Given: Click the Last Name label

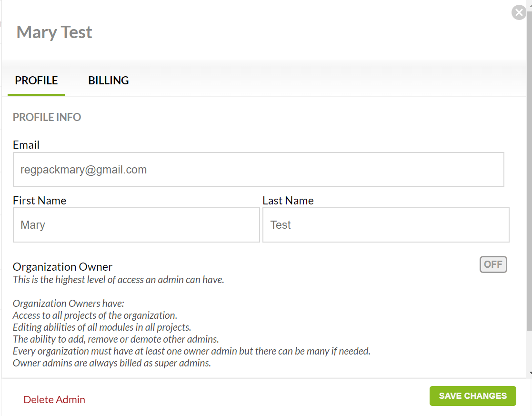Looking at the screenshot, I should pos(288,201).
